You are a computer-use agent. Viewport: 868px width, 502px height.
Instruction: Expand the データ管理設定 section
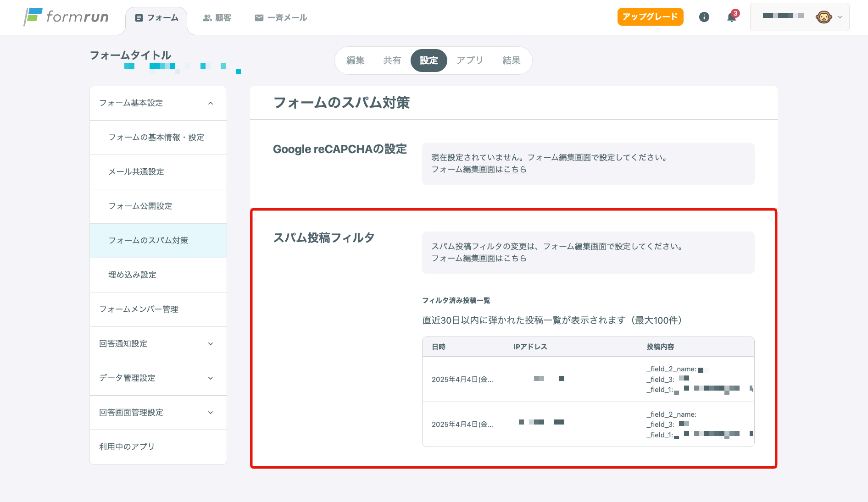(158, 378)
